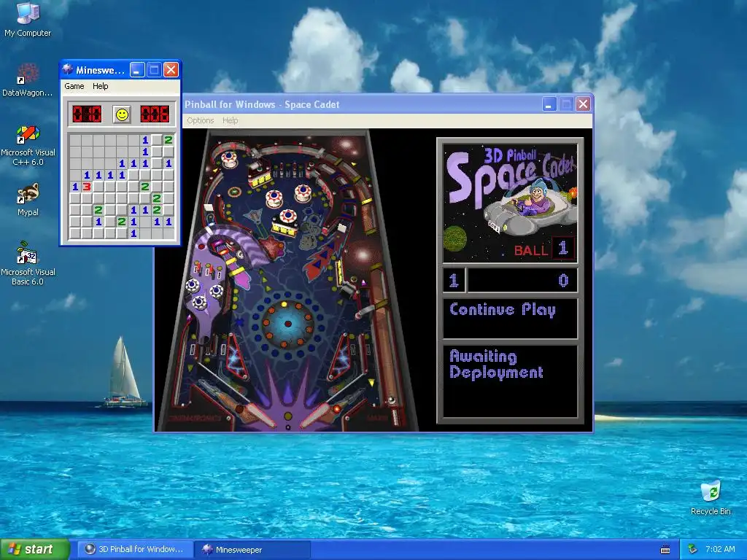The image size is (747, 560).
Task: Click the BALL number indicator in Pinball
Action: (563, 248)
